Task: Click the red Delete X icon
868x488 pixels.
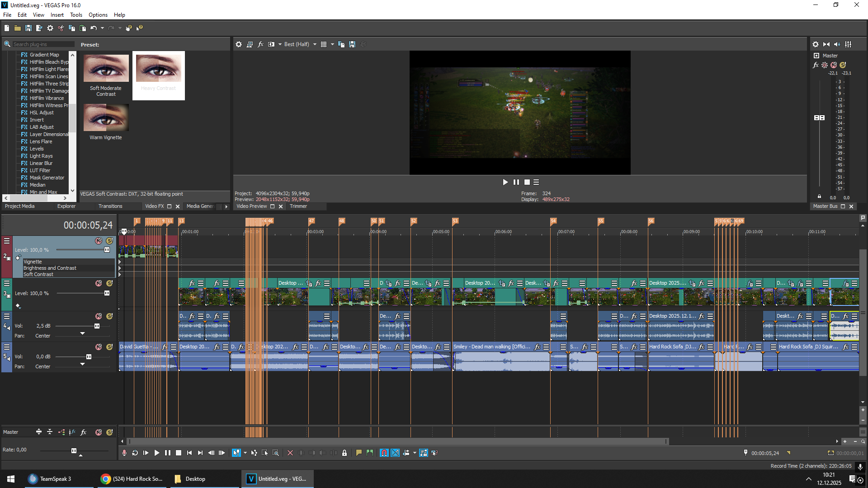Action: pyautogui.click(x=290, y=453)
